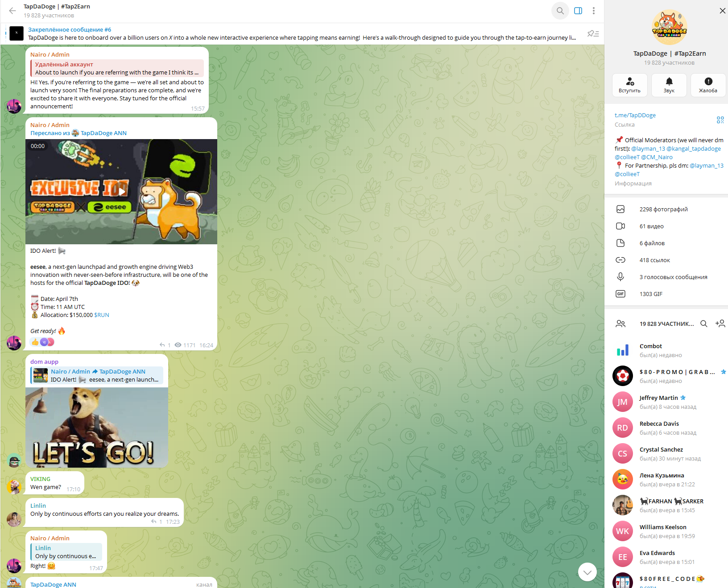Click the $RUN cashtag link

click(x=102, y=315)
